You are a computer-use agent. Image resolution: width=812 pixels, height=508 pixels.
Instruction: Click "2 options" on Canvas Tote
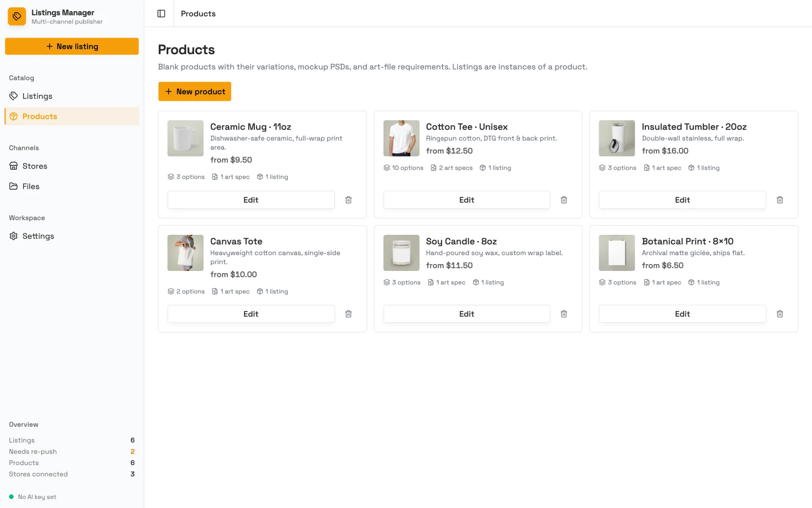click(190, 291)
